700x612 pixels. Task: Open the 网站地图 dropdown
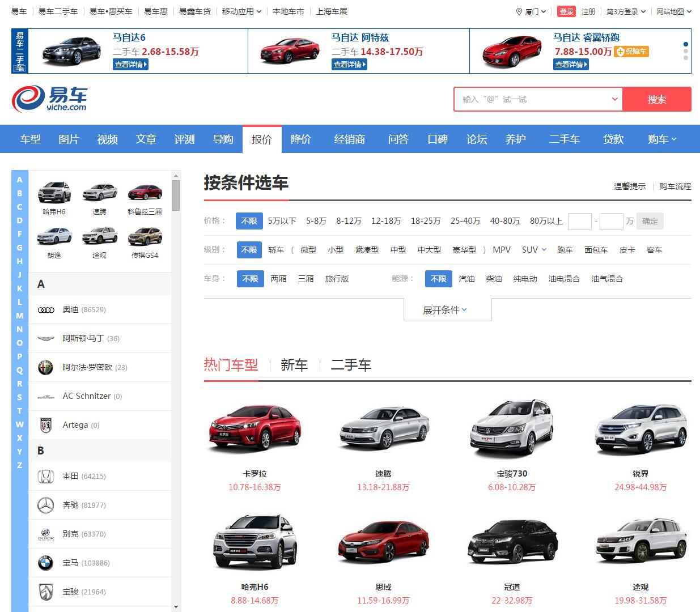tap(674, 11)
